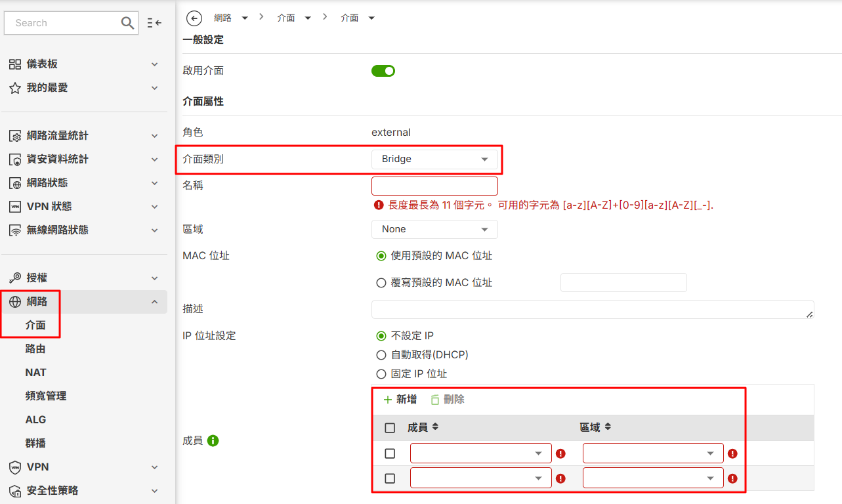Select 覆寫預設的 MAC 位址 option

(x=381, y=283)
